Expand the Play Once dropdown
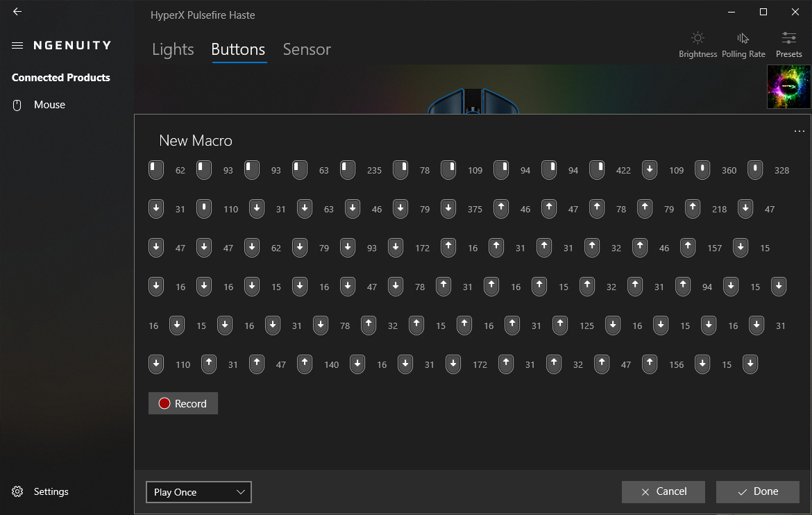 (x=199, y=492)
